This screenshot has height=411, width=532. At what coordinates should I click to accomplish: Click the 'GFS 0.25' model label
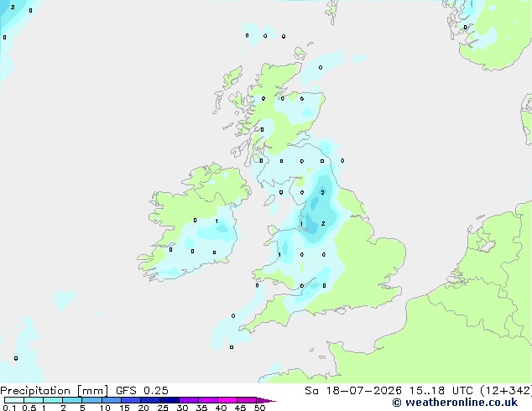click(x=142, y=391)
